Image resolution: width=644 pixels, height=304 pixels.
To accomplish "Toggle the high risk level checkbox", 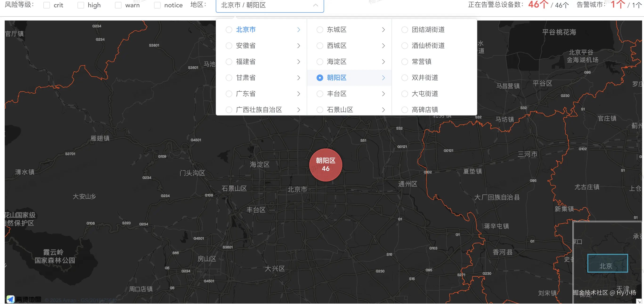I will pos(81,5).
